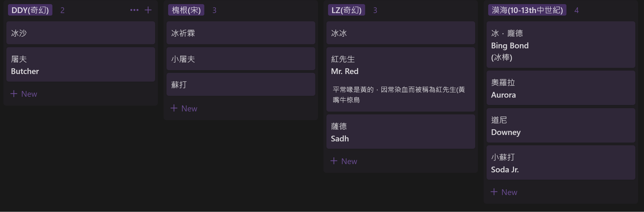This screenshot has width=644, height=212.
Task: Open the 冰沙 card
Action: tap(81, 33)
